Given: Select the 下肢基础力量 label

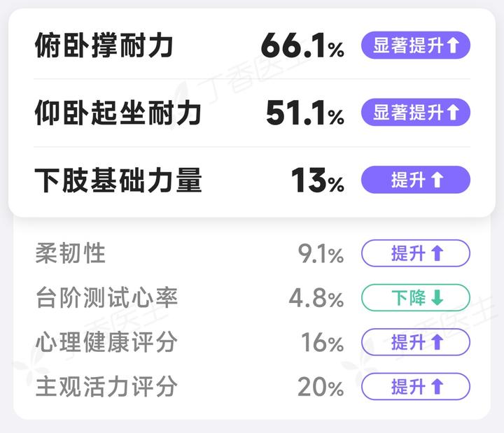Looking at the screenshot, I should click(x=118, y=180).
